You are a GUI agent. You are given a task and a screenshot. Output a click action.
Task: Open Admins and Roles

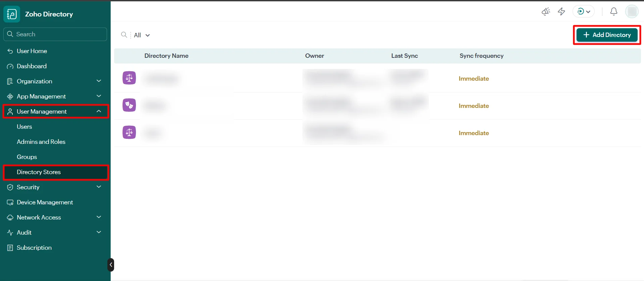(x=41, y=142)
